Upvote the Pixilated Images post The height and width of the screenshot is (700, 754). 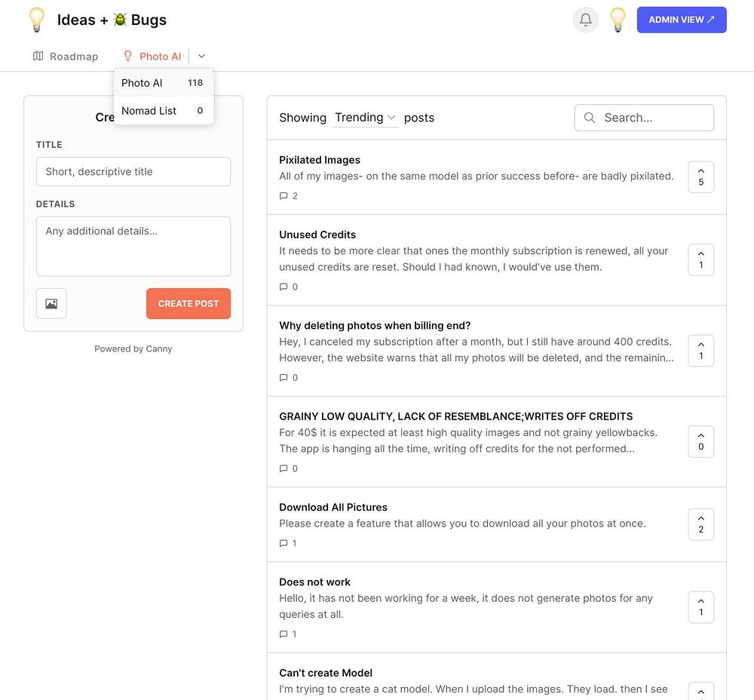coord(700,177)
